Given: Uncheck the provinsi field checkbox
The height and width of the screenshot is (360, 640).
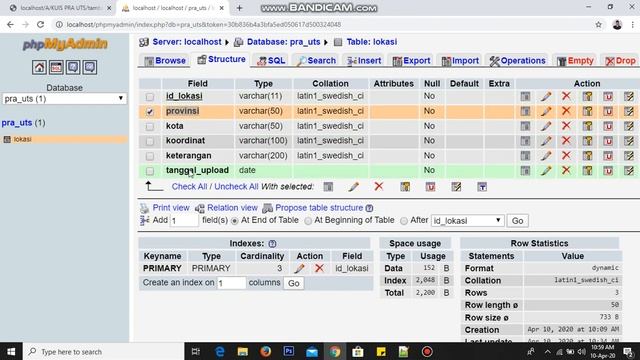Looking at the screenshot, I should coord(150,111).
